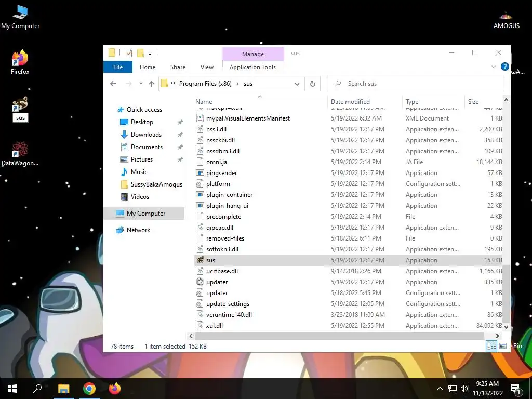Open the Windows Start menu
This screenshot has height=399, width=532.
click(12, 389)
